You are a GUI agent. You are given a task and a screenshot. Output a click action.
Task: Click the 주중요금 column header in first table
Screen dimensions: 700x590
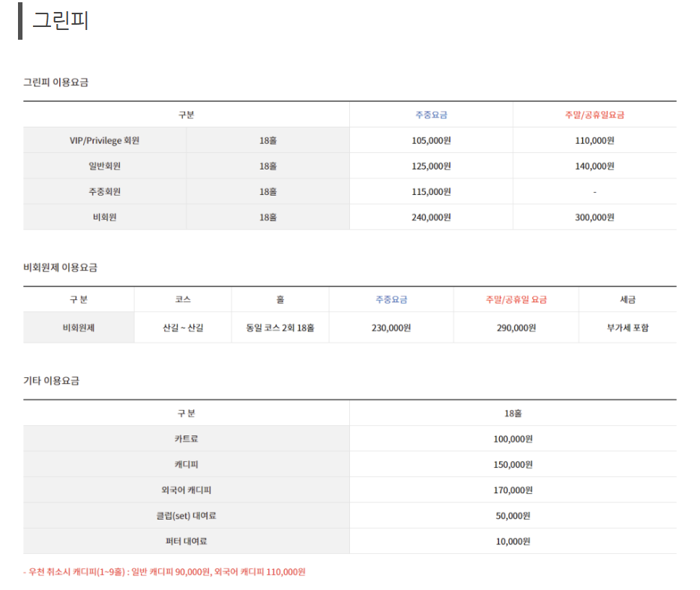point(431,115)
